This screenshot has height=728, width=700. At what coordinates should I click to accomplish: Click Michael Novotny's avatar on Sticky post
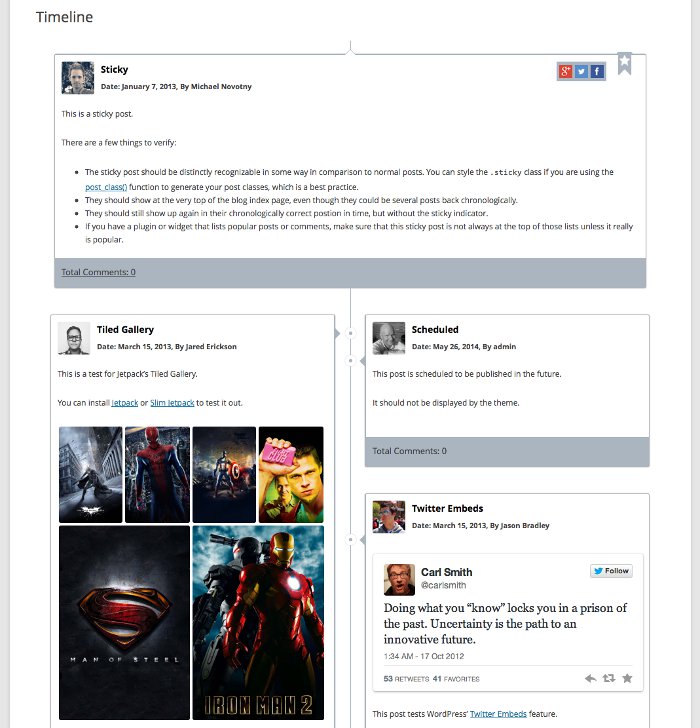(x=78, y=78)
